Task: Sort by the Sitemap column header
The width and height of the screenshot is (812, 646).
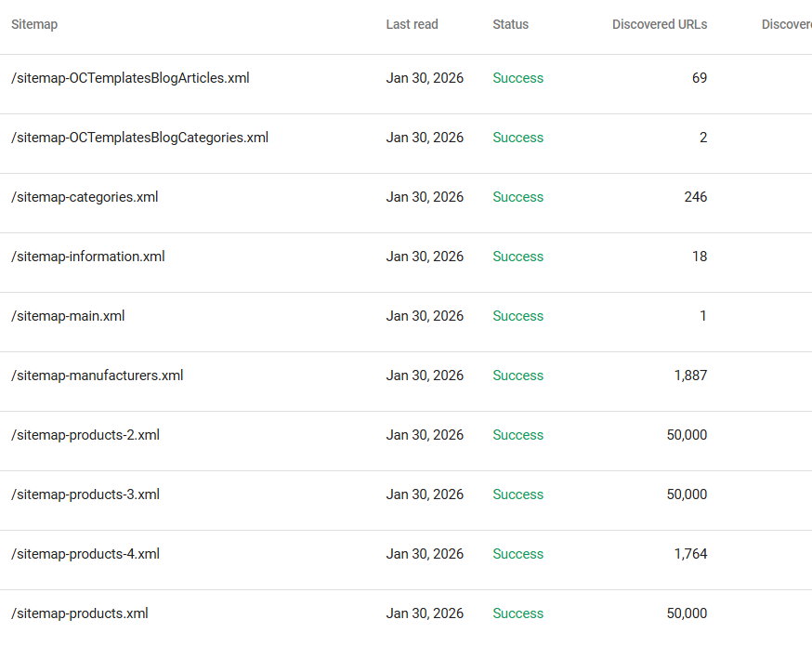Action: pyautogui.click(x=34, y=24)
